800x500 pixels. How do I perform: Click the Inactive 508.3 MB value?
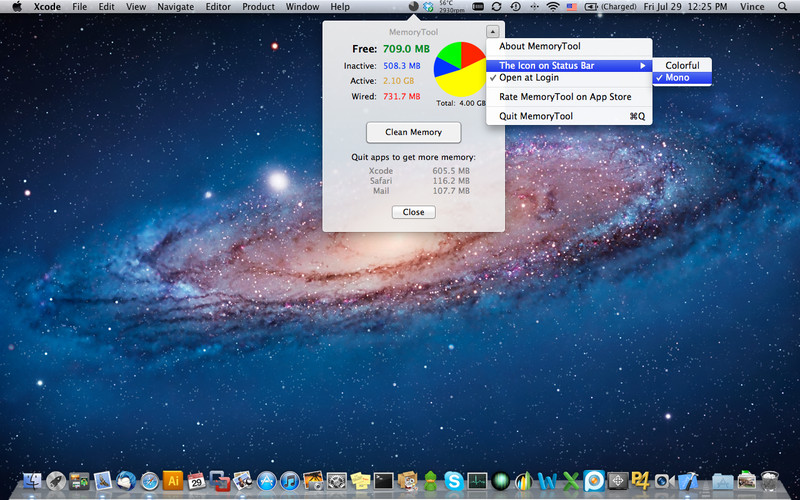(402, 66)
